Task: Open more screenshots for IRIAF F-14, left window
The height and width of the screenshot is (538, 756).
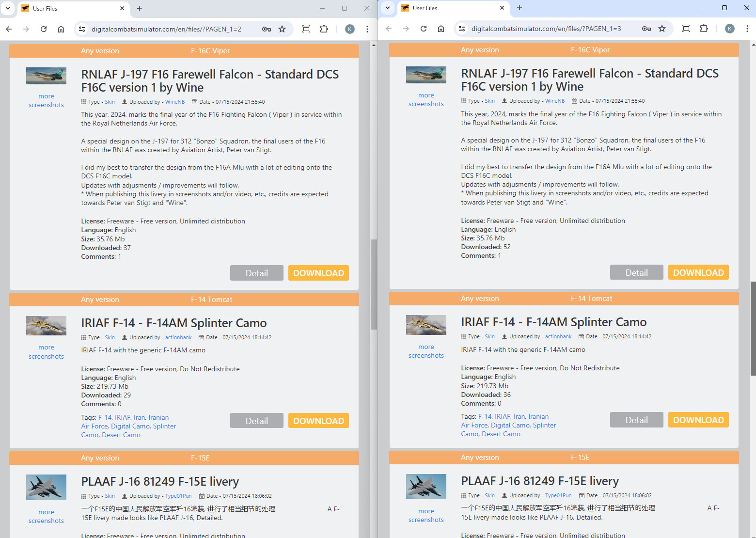Action: pyautogui.click(x=46, y=352)
